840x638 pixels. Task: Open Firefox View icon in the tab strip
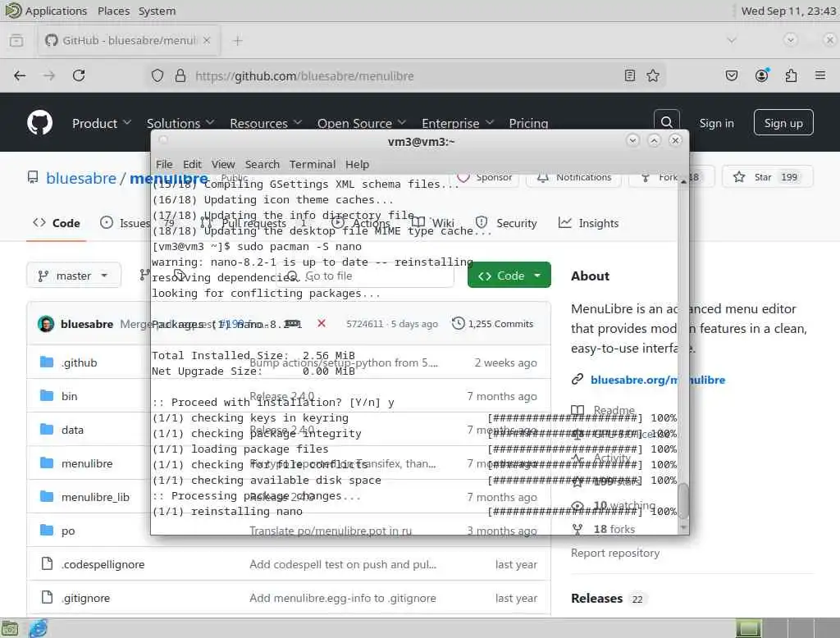click(16, 41)
